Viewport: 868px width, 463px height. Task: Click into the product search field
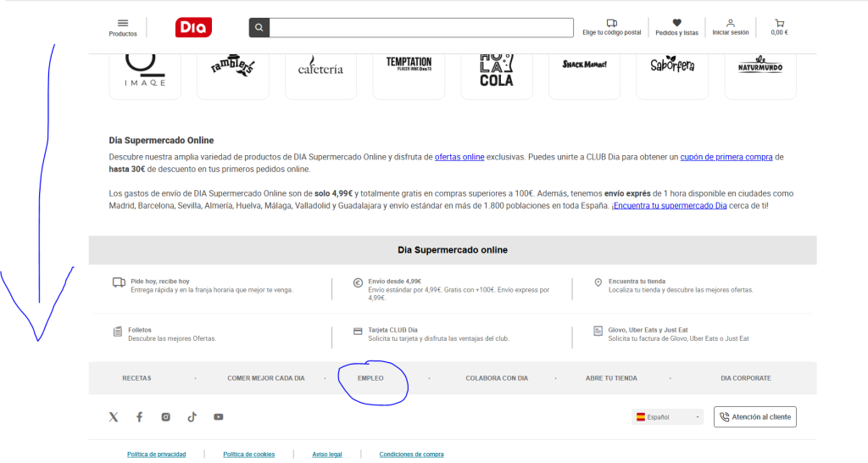pyautogui.click(x=421, y=27)
